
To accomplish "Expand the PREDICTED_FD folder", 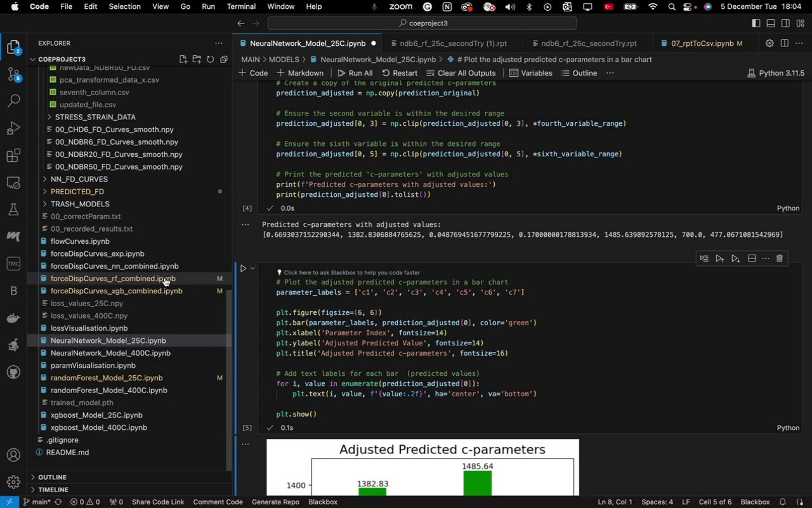I will [77, 191].
